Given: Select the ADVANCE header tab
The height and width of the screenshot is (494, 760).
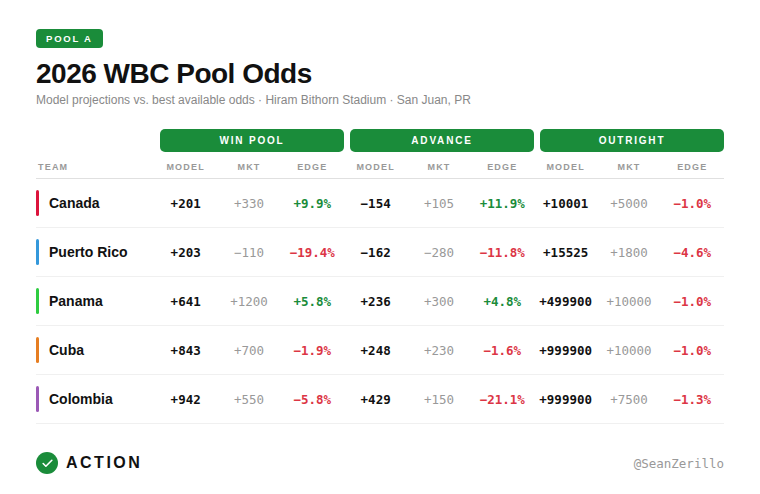Looking at the screenshot, I should (x=441, y=140).
